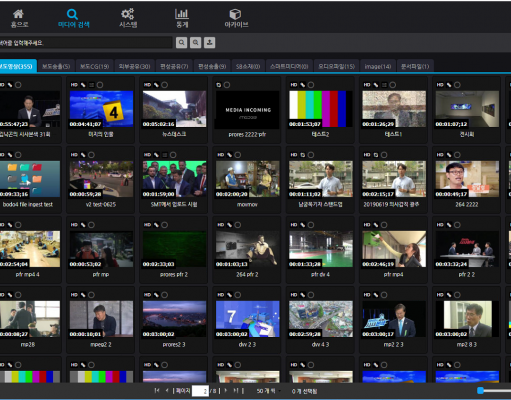Click the magnifier search button beside search field
Screen dimensions: 511x400
tap(181, 43)
